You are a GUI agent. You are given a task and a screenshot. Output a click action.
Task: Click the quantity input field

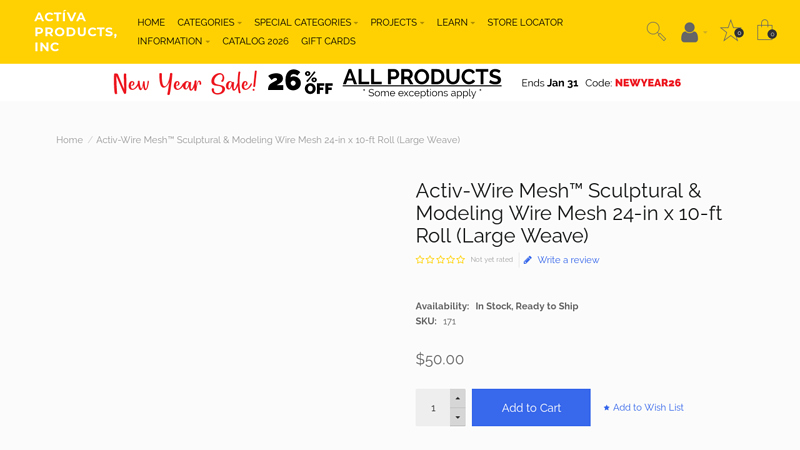[433, 408]
